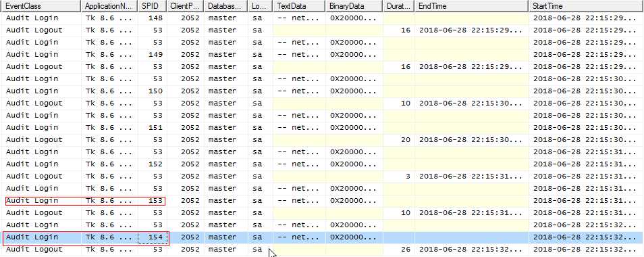Click the Duration column header
This screenshot has width=644, height=257.
(x=399, y=6)
